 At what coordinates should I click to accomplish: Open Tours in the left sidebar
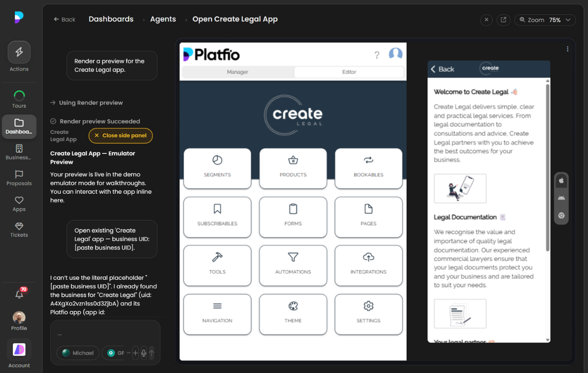coord(19,99)
